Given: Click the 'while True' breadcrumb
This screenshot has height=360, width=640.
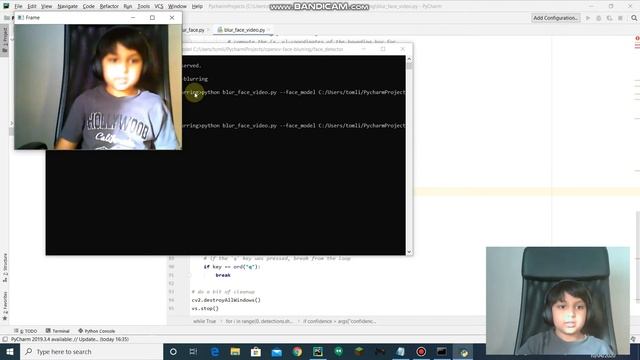Looking at the screenshot, I should 204,321.
